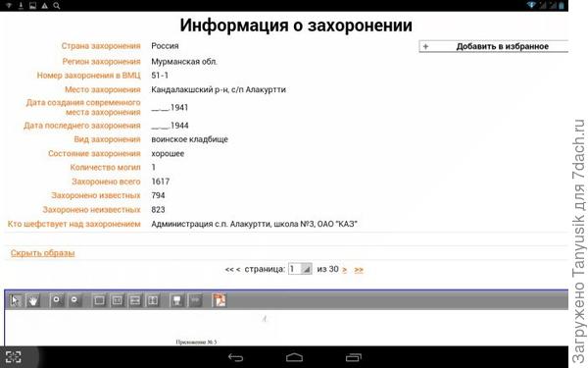
Task: Expand the page number dropdown
Action: [x=307, y=269]
